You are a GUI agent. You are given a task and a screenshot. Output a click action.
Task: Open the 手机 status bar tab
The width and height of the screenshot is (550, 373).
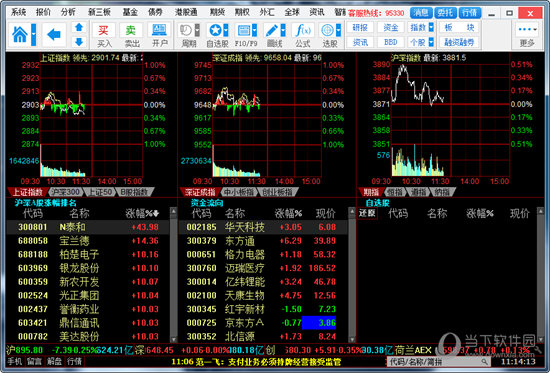tap(15, 361)
